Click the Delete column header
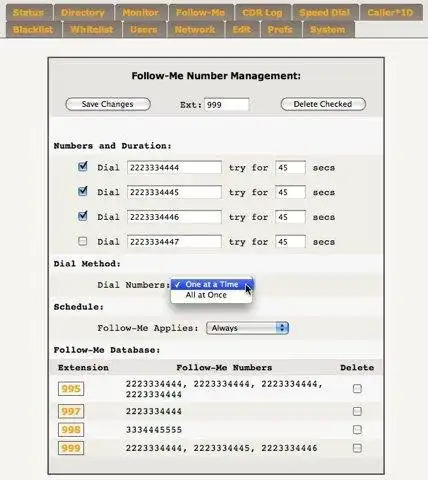The image size is (428, 480). click(x=357, y=368)
